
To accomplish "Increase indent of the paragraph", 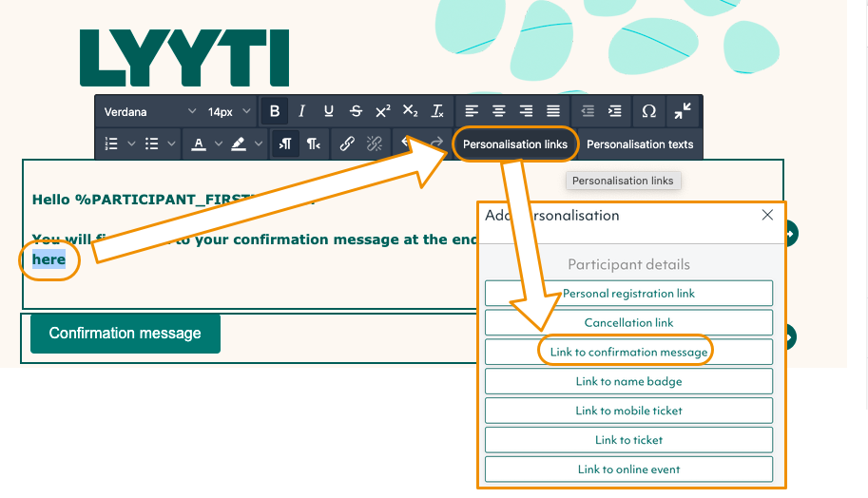I will tap(615, 111).
